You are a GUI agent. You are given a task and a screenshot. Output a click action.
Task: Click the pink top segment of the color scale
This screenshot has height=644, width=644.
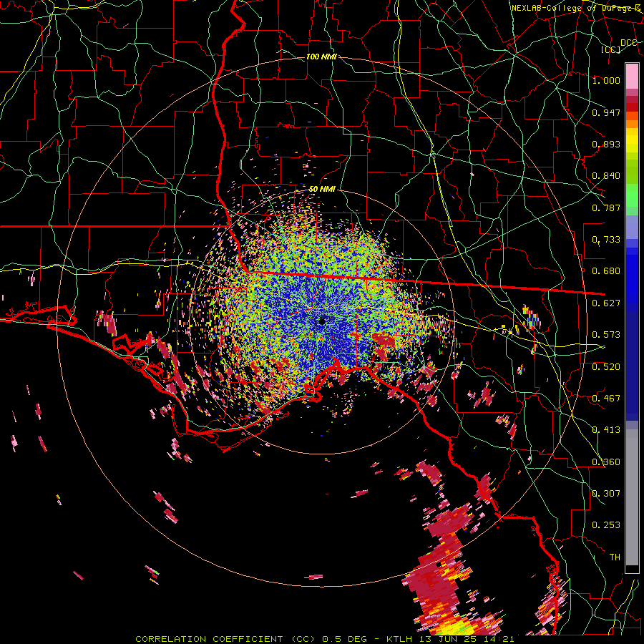coord(632,77)
